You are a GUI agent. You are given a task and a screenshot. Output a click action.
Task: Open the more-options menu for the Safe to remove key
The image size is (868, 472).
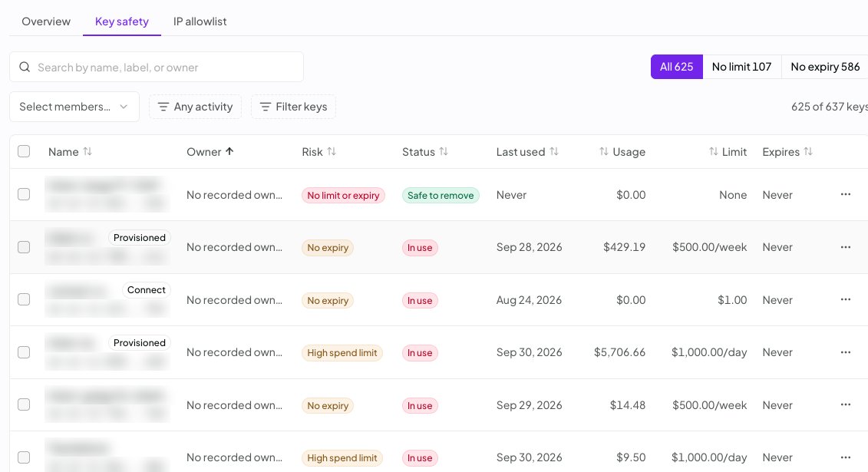coord(845,194)
